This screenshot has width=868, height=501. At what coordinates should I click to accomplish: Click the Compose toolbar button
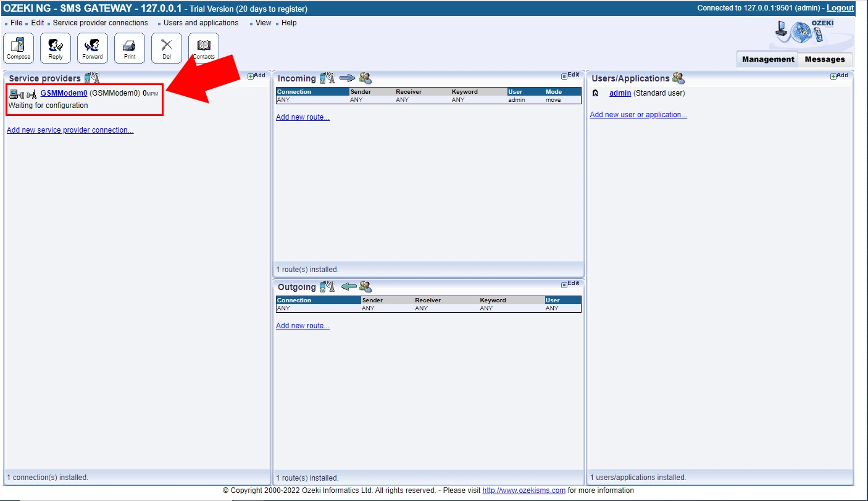(19, 48)
